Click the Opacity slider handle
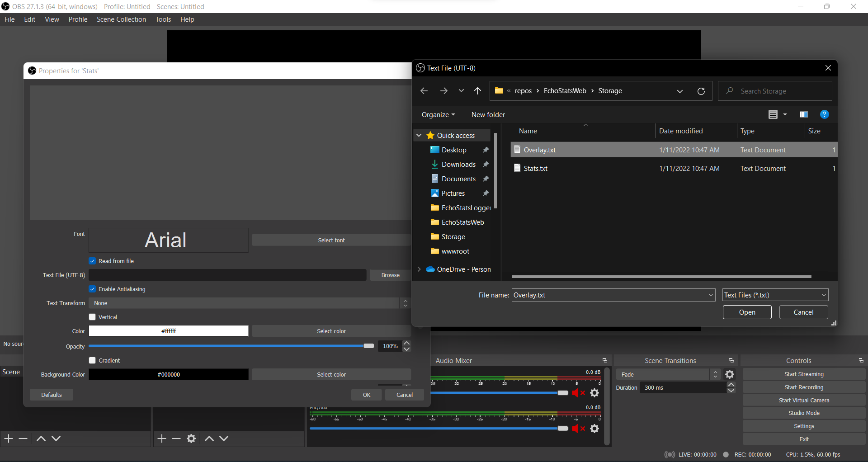 [x=369, y=346]
